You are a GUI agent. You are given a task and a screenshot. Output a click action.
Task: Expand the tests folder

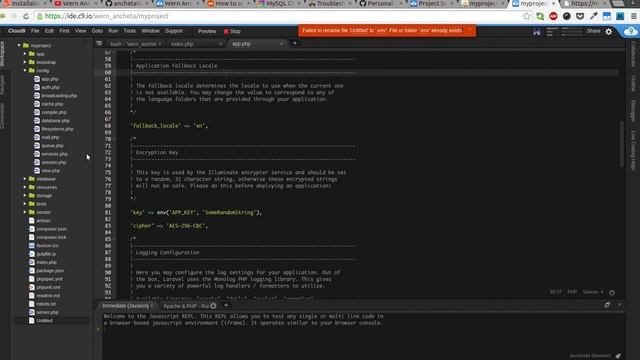point(25,204)
